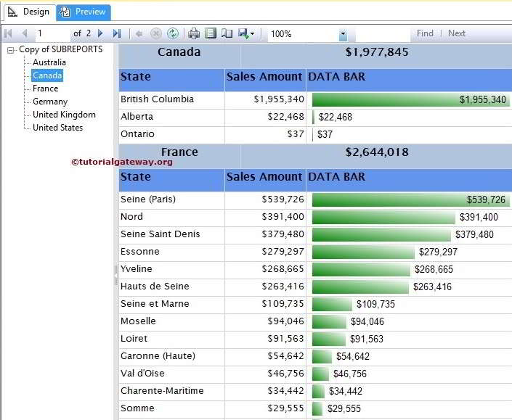The height and width of the screenshot is (420, 512).
Task: Click the Find link
Action: [x=425, y=33]
